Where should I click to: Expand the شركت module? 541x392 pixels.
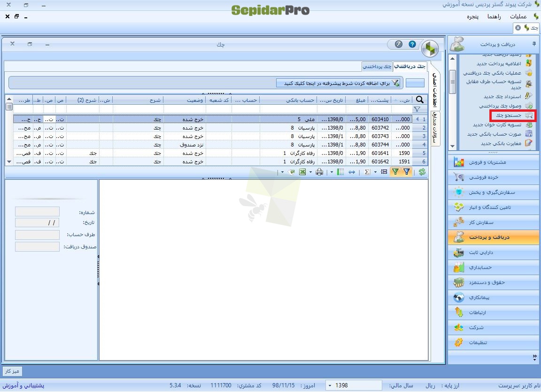pos(494,327)
